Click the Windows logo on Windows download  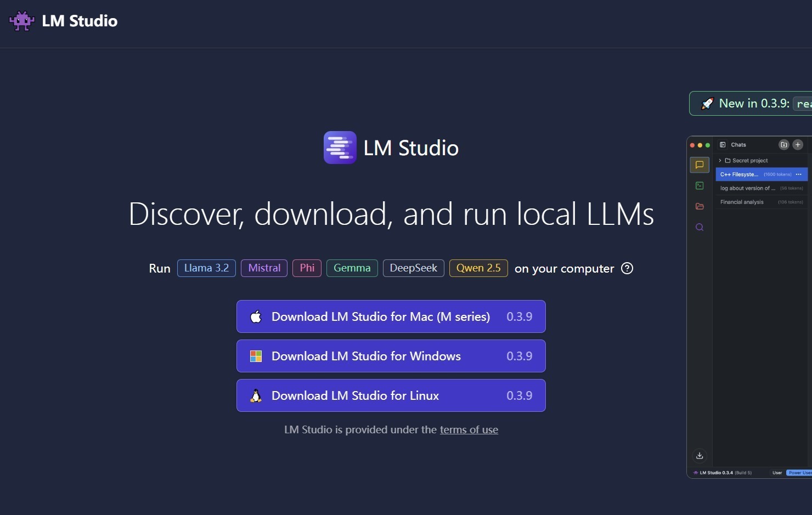pyautogui.click(x=256, y=356)
